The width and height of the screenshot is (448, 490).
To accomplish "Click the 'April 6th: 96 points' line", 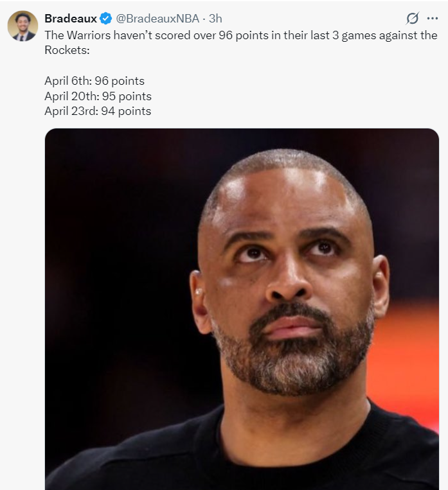I will (x=94, y=81).
